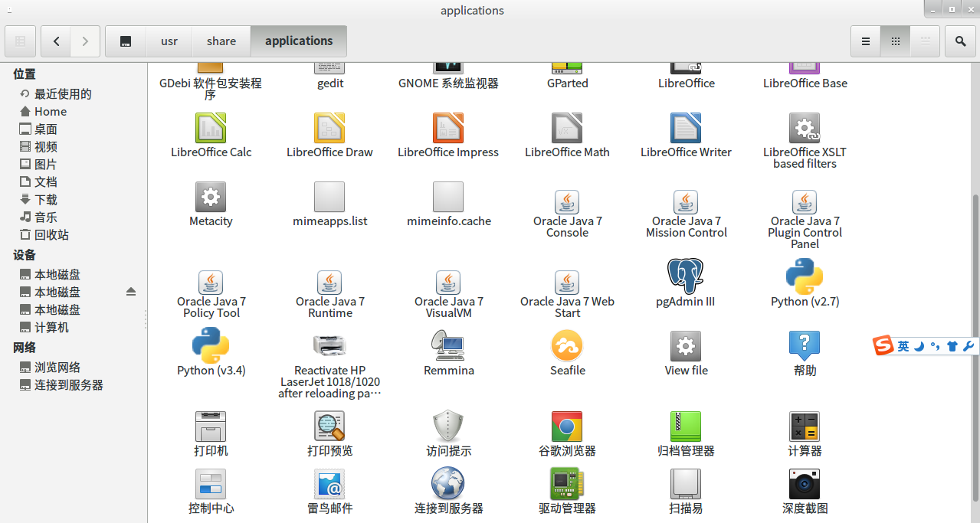Viewport: 980px width, 523px height.
Task: Select Oracle Java 7 VisualVM icon
Action: [x=448, y=283]
